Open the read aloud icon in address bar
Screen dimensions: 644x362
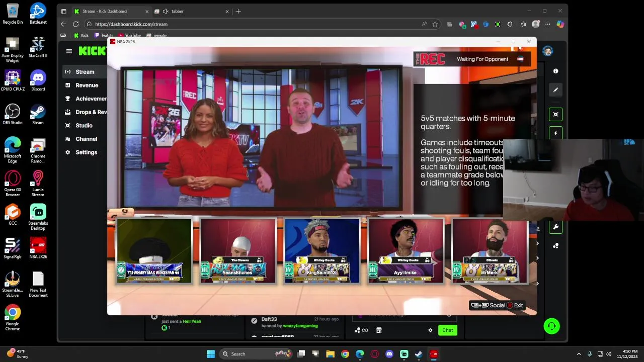[x=425, y=24]
